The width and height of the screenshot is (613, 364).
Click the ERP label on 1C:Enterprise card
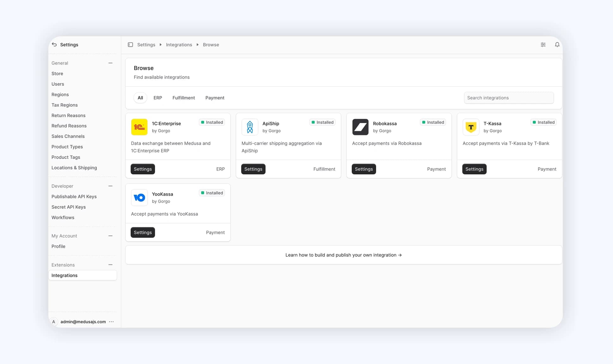[221, 169]
